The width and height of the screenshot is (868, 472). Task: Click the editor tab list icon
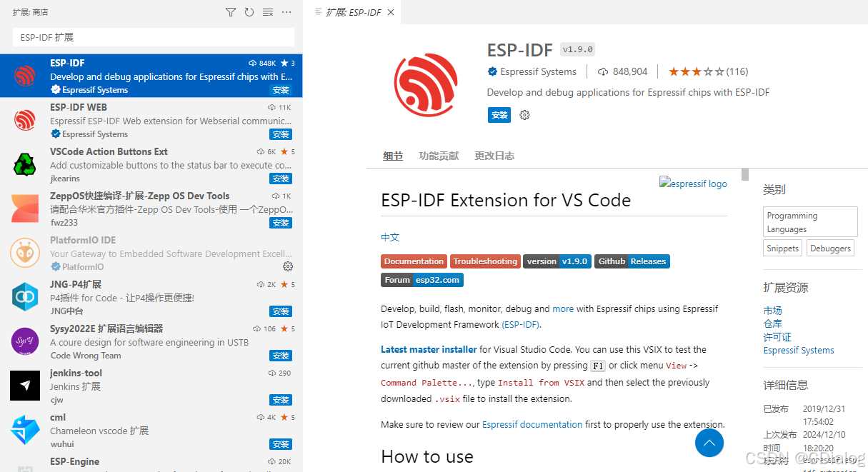pyautogui.click(x=319, y=12)
